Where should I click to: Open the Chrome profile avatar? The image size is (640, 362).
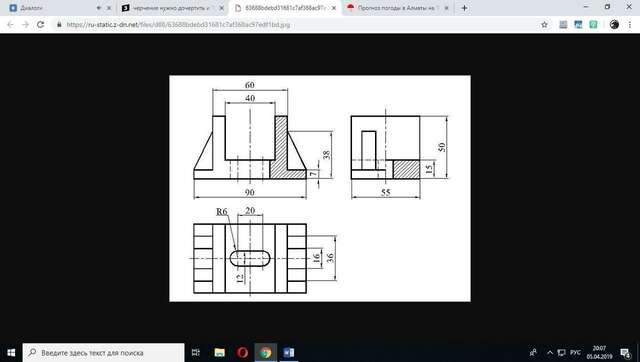tap(614, 24)
